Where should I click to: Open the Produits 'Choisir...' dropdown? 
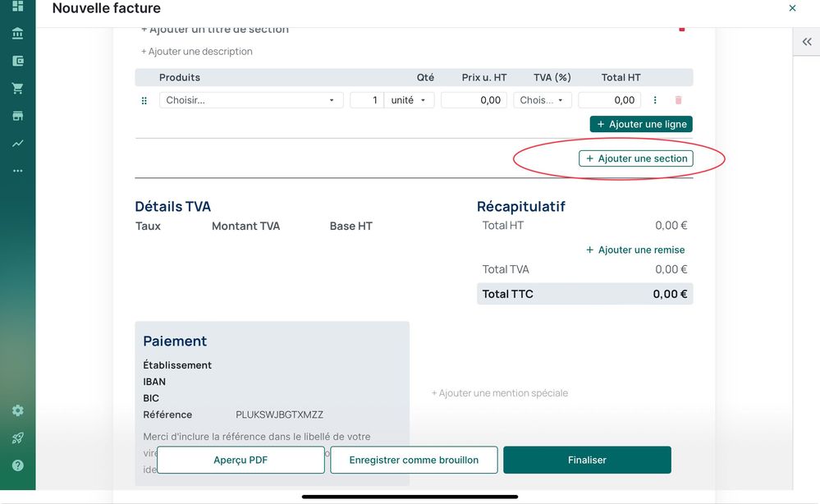(250, 100)
